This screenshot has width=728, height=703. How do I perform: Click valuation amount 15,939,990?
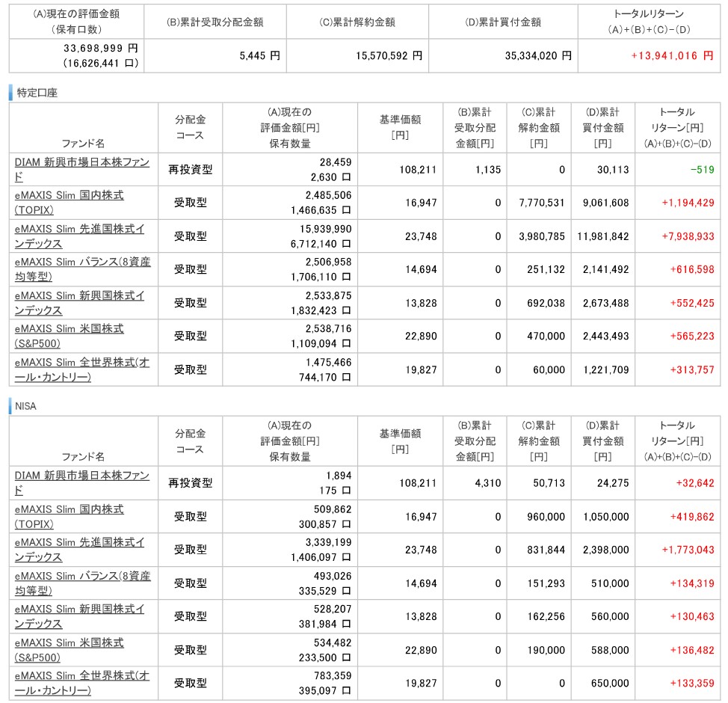coord(325,229)
